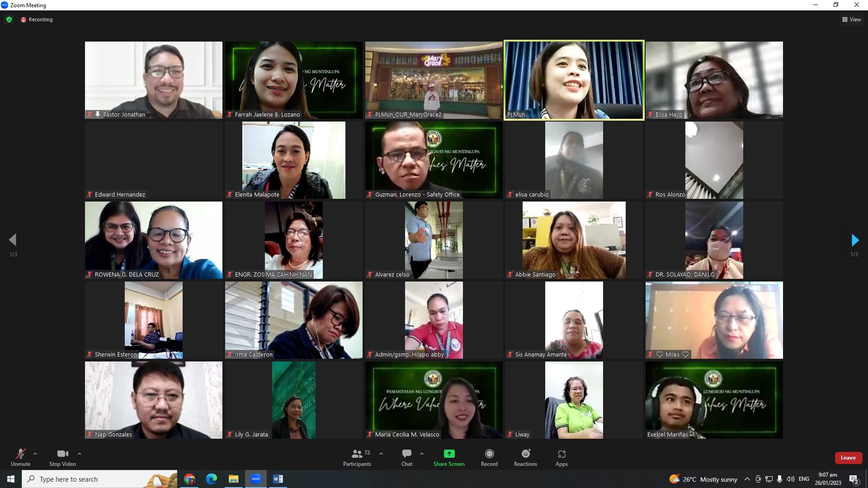
Task: Start recording with the Record button
Action: (x=489, y=457)
